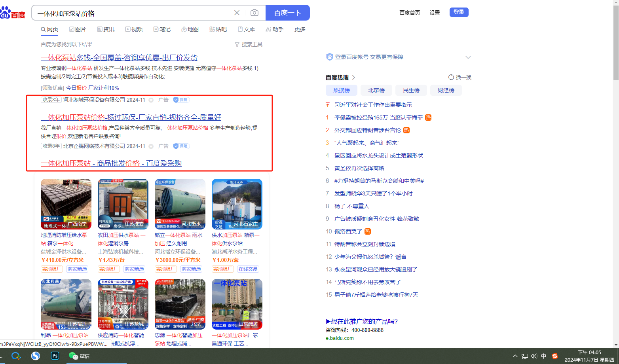
Task: Open Photoshop from the taskbar
Action: pos(55,356)
